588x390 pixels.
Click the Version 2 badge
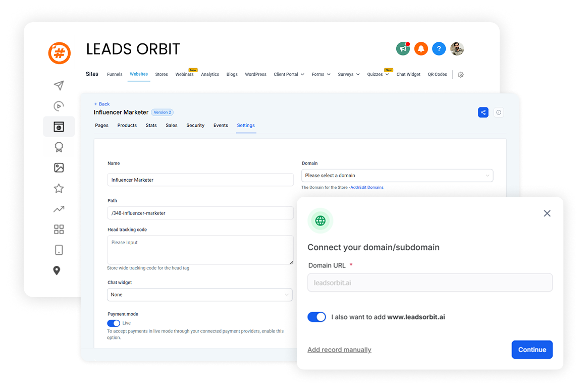pyautogui.click(x=163, y=112)
